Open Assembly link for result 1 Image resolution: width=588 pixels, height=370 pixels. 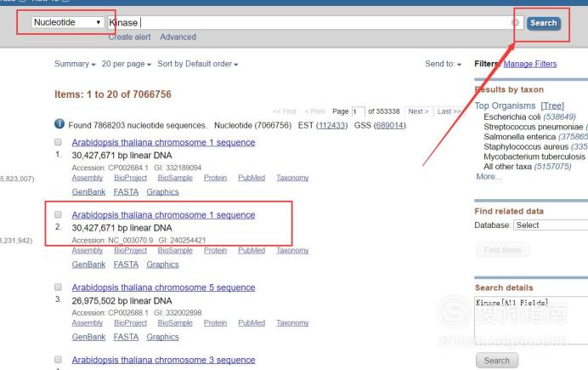88,178
